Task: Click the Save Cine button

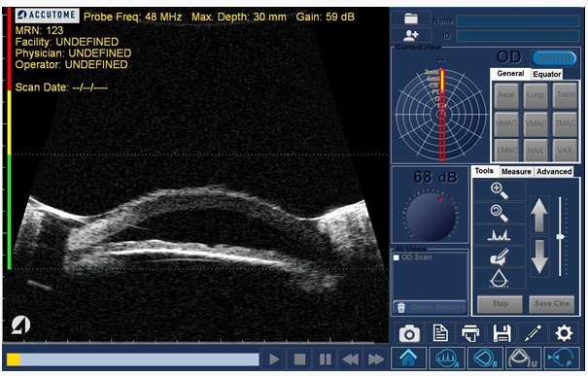Action: click(x=552, y=304)
